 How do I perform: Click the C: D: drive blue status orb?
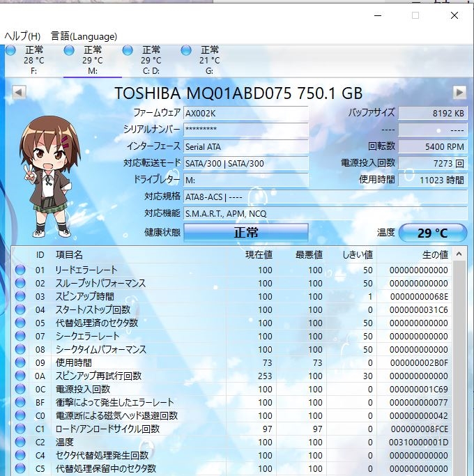click(x=128, y=50)
